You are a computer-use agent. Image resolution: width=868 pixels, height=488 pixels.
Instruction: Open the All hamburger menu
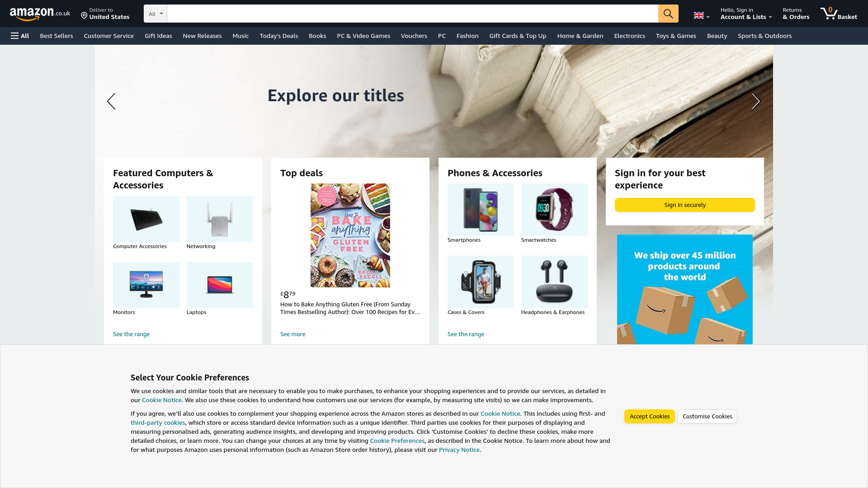click(x=20, y=36)
